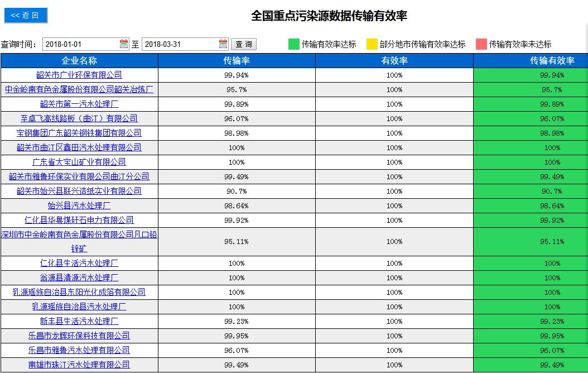Click green cell 100% for 广东省大宝山矿业
Image resolution: width=588 pixels, height=373 pixels.
[x=531, y=162]
